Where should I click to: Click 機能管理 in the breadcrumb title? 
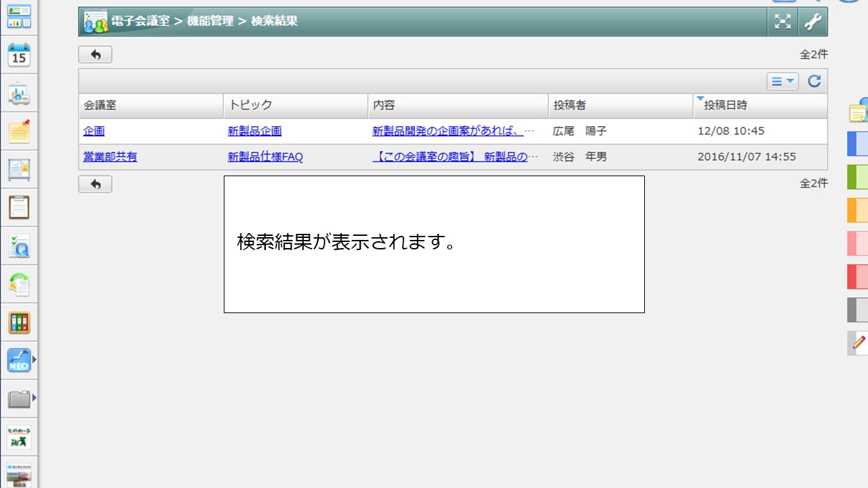pyautogui.click(x=210, y=21)
